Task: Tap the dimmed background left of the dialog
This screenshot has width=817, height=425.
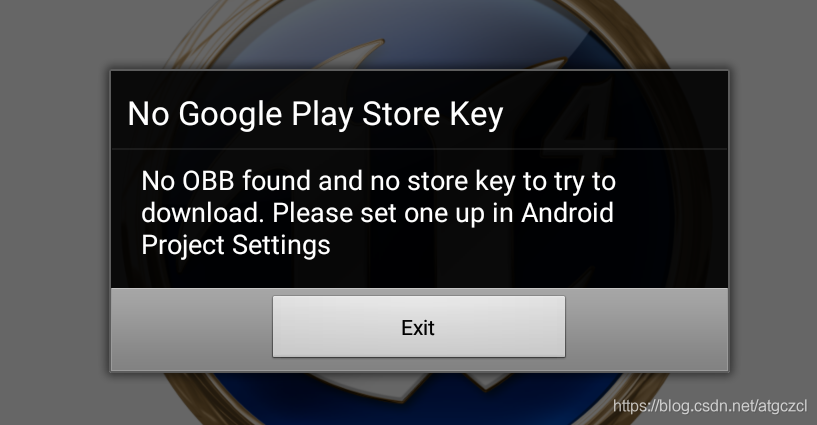Action: 54,212
